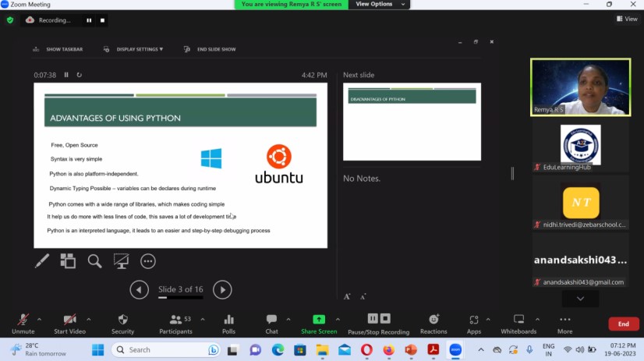Click the More menu in Zoom toolbar
Screen dimensions: 644x361
coord(564,323)
